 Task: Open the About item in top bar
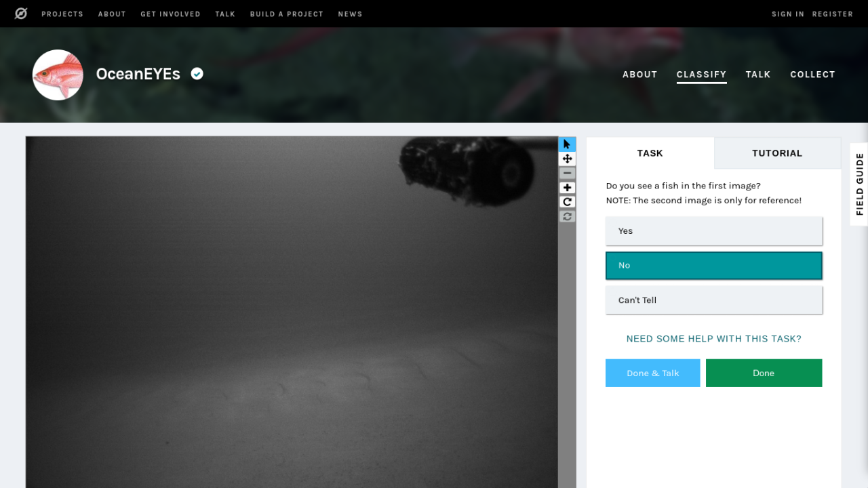click(112, 14)
